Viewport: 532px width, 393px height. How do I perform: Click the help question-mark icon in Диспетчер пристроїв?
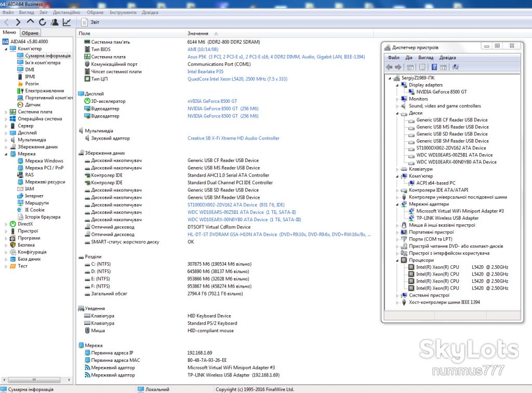(434, 67)
